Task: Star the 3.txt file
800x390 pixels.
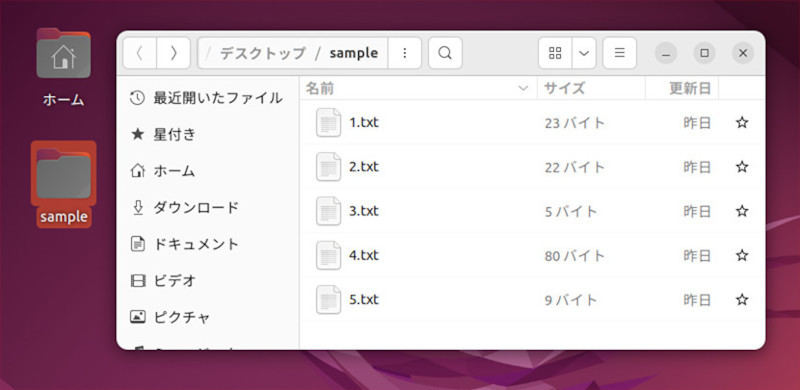Action: pyautogui.click(x=742, y=211)
